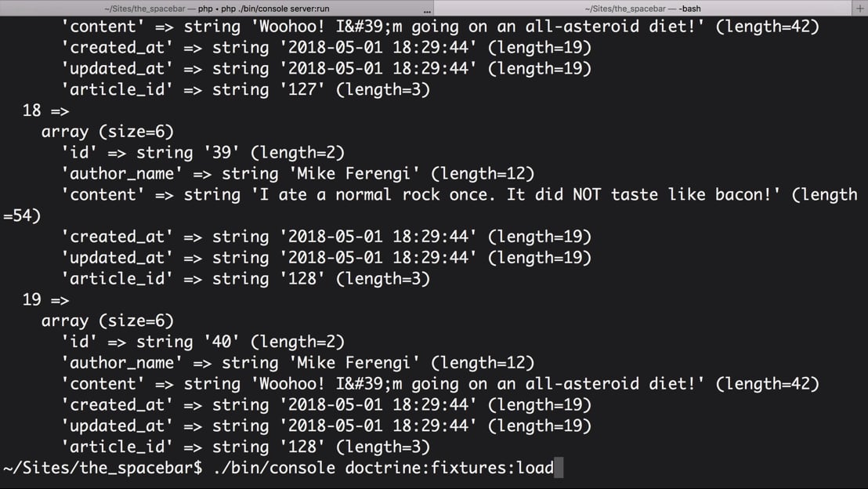
Task: Click the array index 18 => line
Action: [46, 110]
